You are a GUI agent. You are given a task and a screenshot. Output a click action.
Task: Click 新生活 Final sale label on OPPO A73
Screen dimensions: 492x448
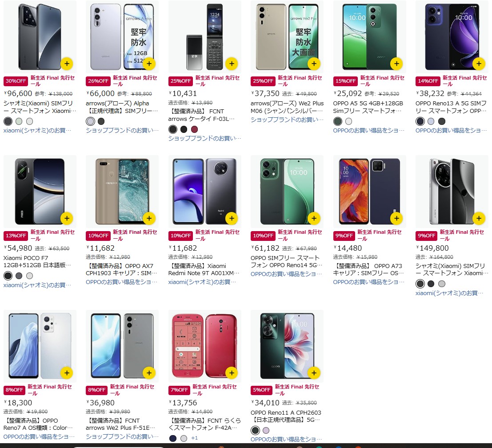pos(380,235)
